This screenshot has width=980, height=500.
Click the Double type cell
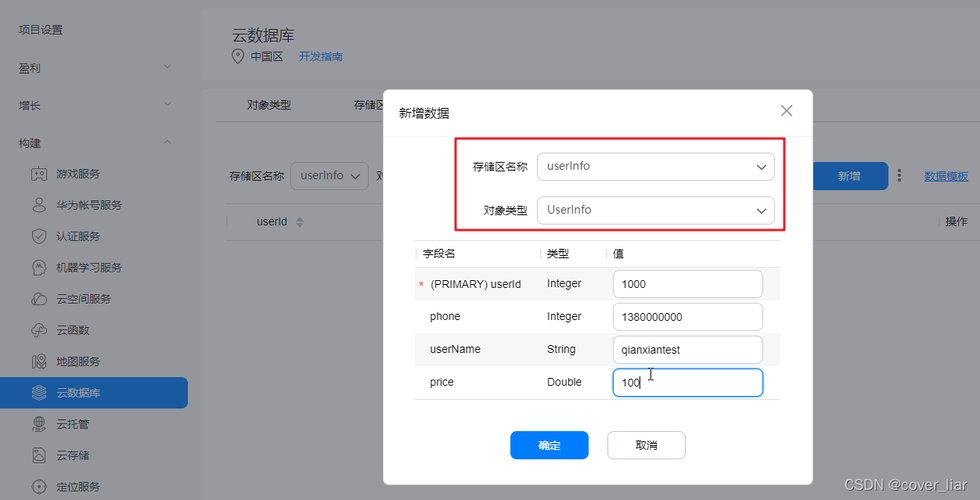(x=564, y=382)
